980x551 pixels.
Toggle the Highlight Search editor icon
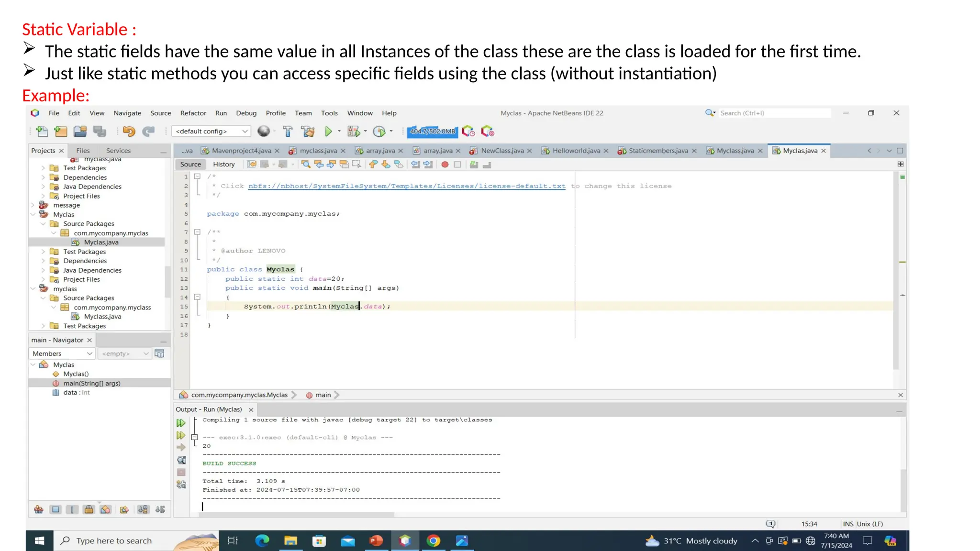coord(344,165)
